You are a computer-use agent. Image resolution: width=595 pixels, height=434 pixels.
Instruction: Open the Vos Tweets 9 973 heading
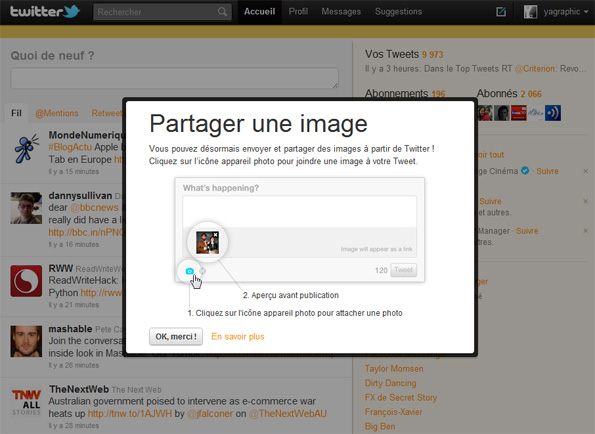(404, 54)
